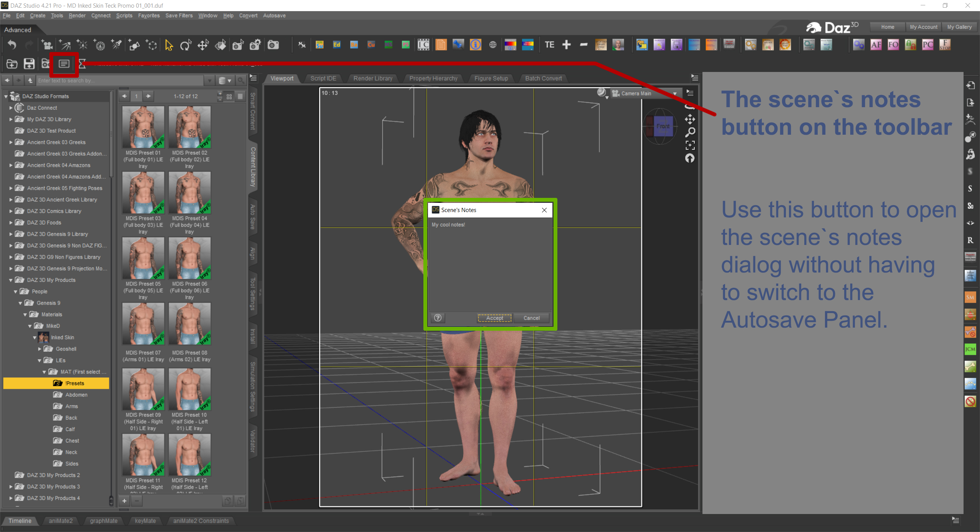Activate the Rotate tool
Viewport: 980px width, 532px height.
click(186, 45)
